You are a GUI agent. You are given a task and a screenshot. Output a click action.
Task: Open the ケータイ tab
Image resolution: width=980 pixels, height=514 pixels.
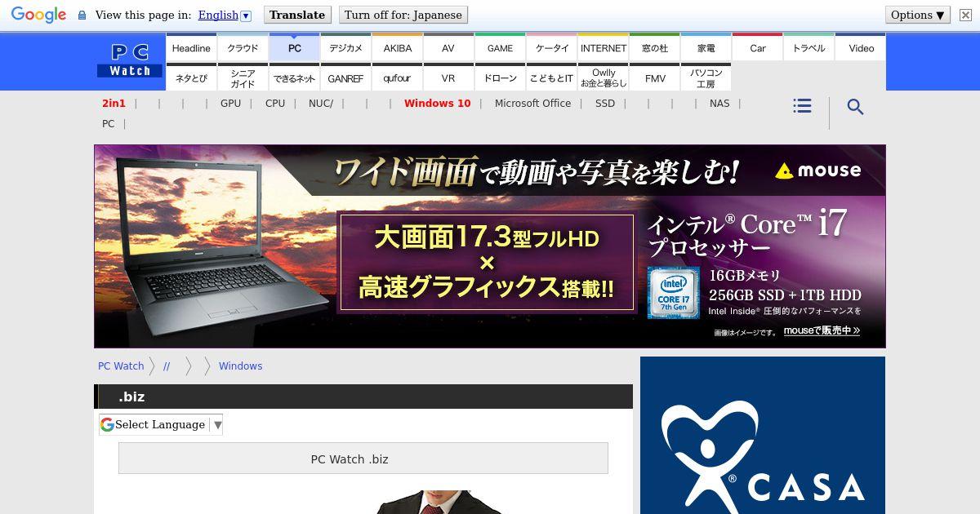pyautogui.click(x=551, y=47)
